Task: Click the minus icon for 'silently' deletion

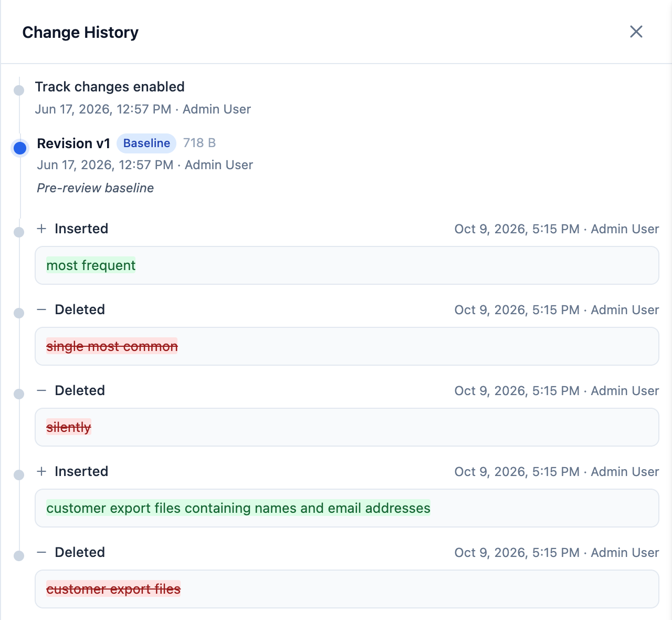Action: (41, 390)
